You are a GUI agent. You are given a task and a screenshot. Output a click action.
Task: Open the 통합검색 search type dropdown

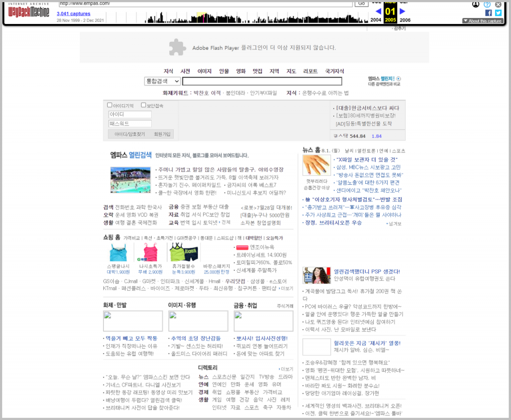[162, 81]
